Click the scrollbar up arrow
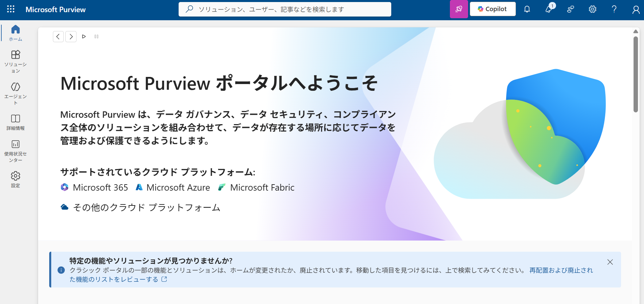644x304 pixels. click(x=636, y=31)
